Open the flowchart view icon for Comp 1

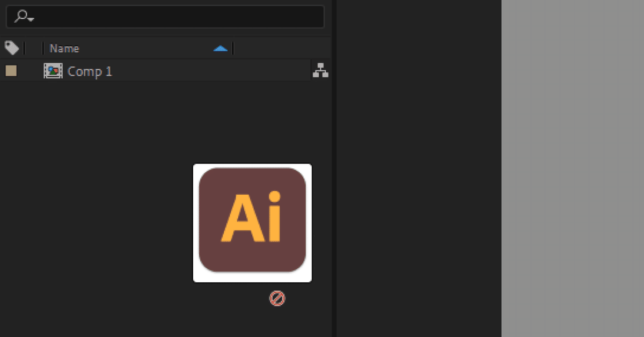tap(320, 70)
